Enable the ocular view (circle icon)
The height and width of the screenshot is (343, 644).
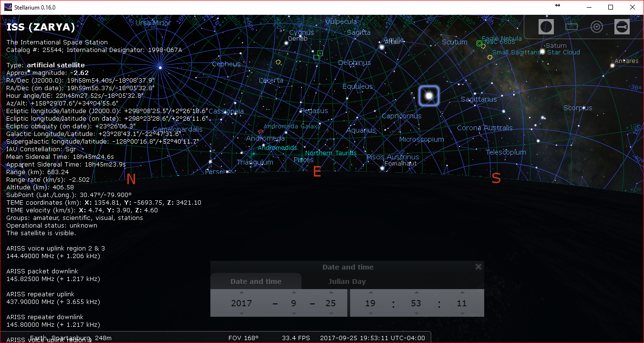point(546,26)
